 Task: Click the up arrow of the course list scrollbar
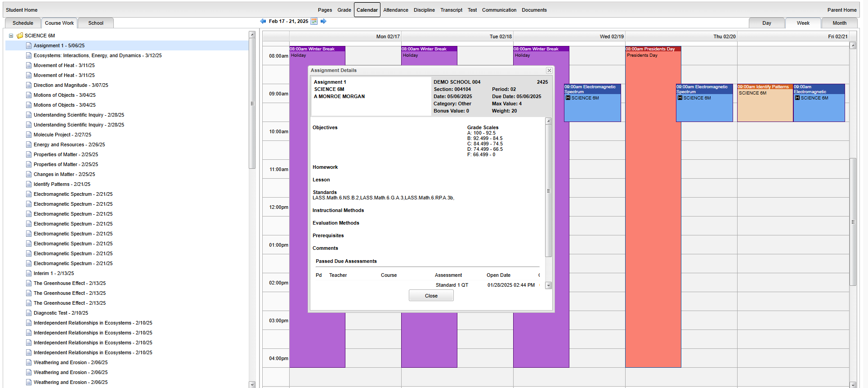pos(252,35)
